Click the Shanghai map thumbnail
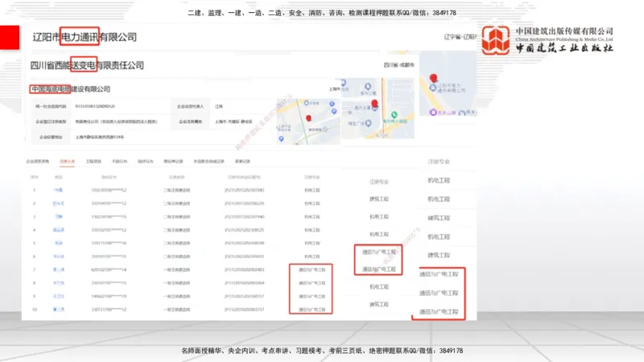The image size is (644, 362). pos(308,121)
